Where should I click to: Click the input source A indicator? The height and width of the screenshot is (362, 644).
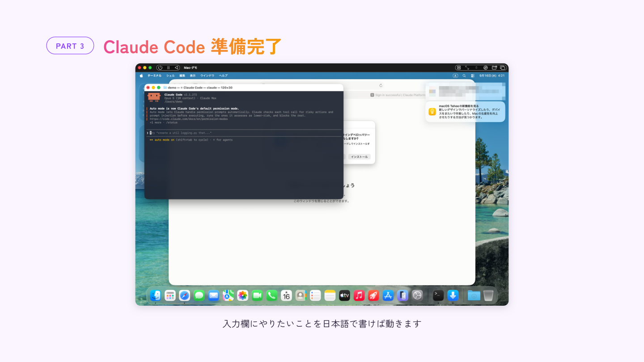[x=455, y=76]
